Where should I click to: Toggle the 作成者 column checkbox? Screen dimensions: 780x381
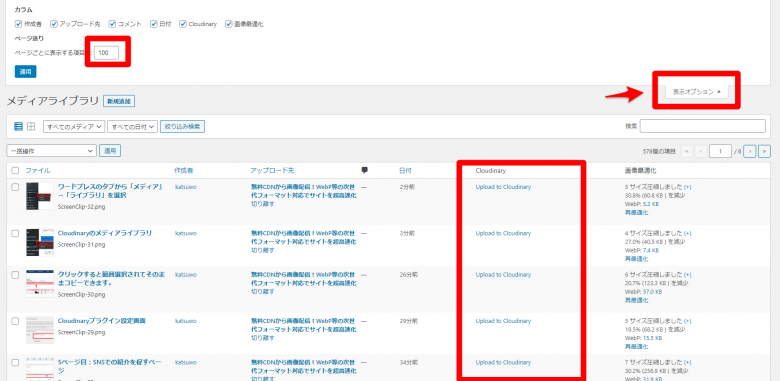pyautogui.click(x=18, y=24)
